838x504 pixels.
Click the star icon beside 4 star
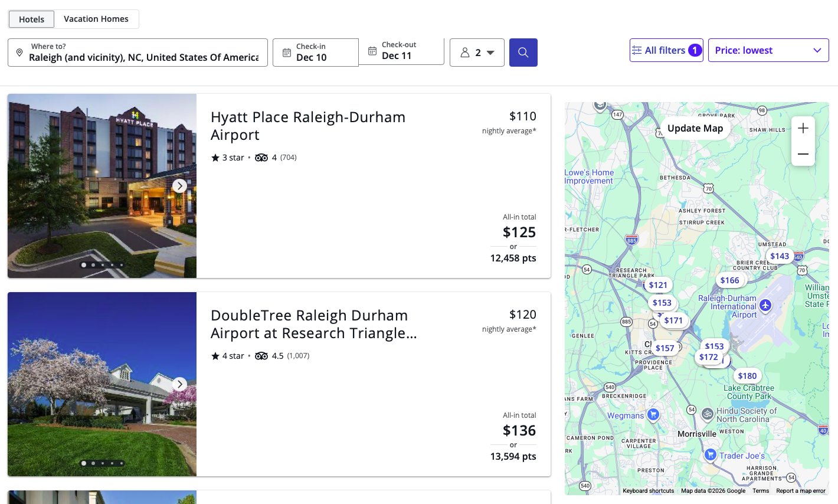click(x=215, y=356)
